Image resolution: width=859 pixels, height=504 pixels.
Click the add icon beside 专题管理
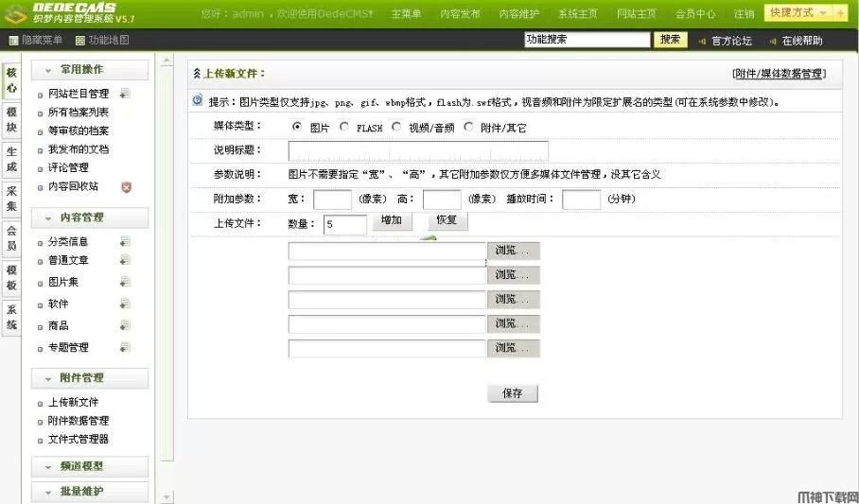[x=125, y=347]
